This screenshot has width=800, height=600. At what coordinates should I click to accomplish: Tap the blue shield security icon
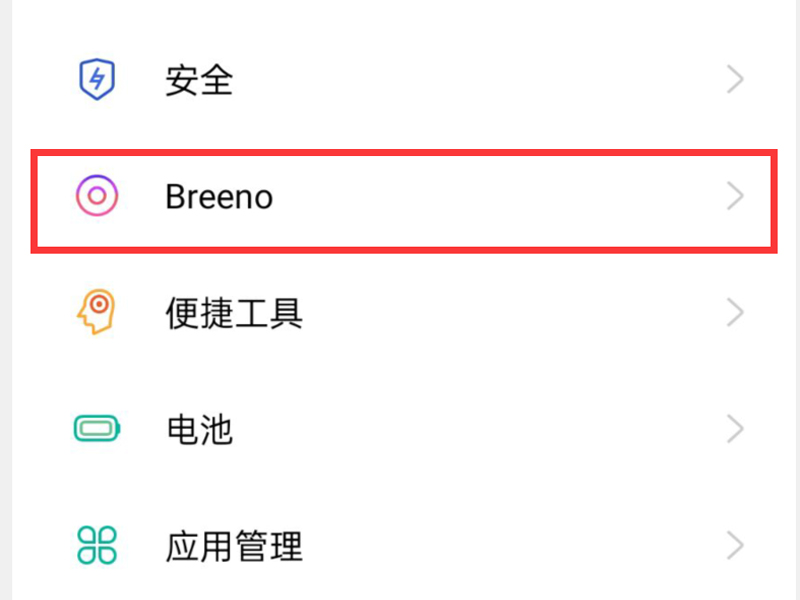(97, 80)
